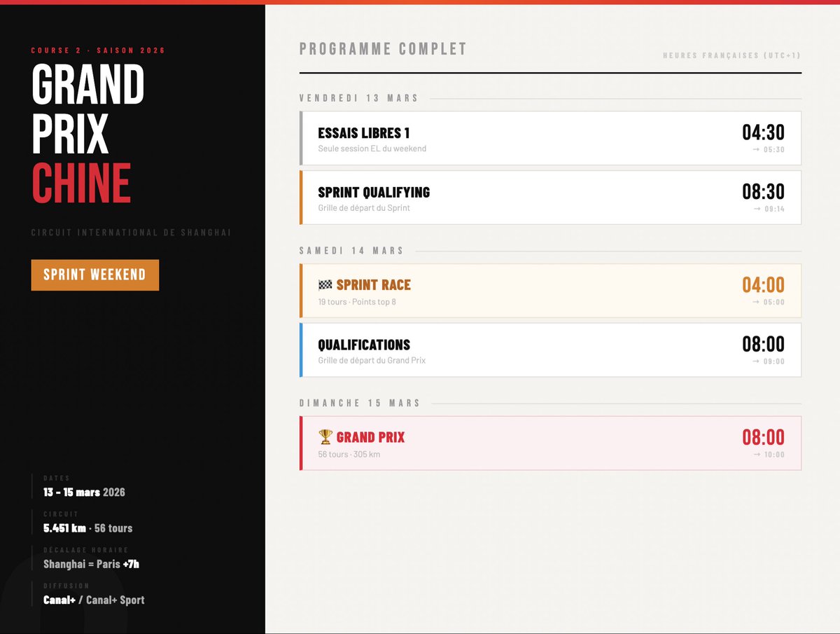This screenshot has height=634, width=840.
Task: Click the PROGRAMME COMPLET heading
Action: pos(383,49)
